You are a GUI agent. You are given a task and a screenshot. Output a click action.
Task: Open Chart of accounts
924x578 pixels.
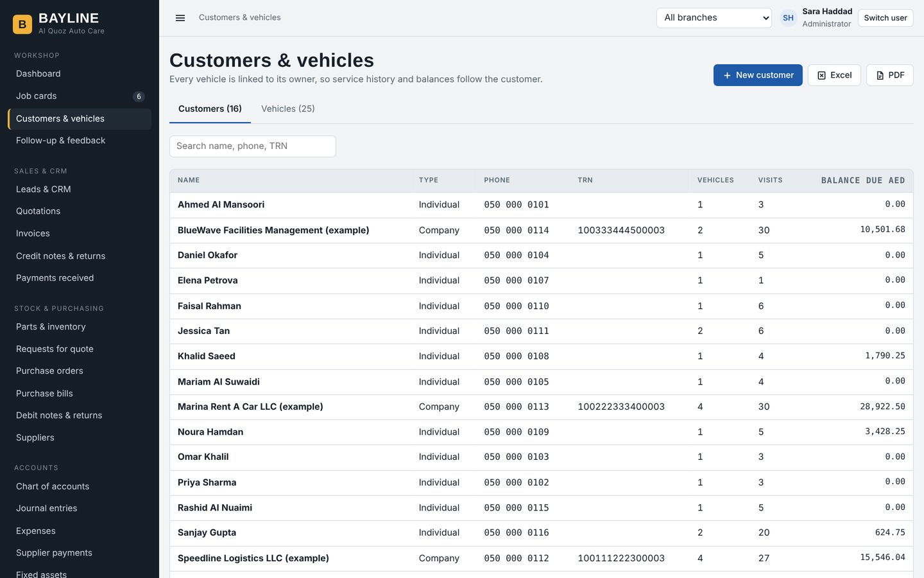click(x=80, y=487)
